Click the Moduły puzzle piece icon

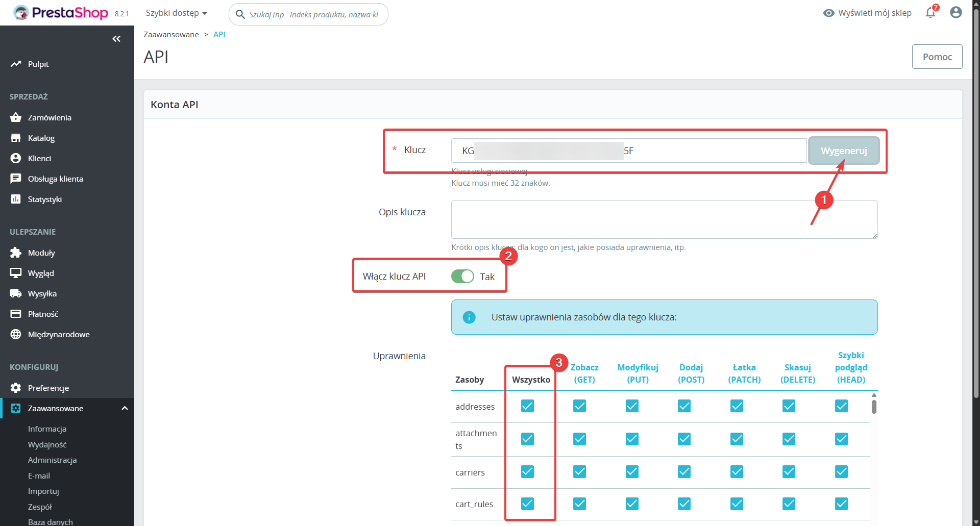16,253
